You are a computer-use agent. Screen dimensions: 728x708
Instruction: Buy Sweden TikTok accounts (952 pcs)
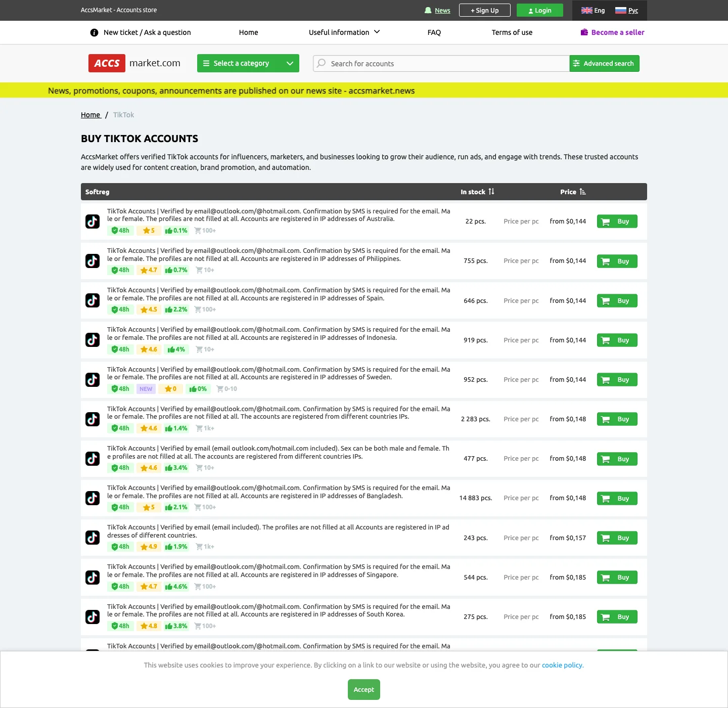tap(617, 380)
